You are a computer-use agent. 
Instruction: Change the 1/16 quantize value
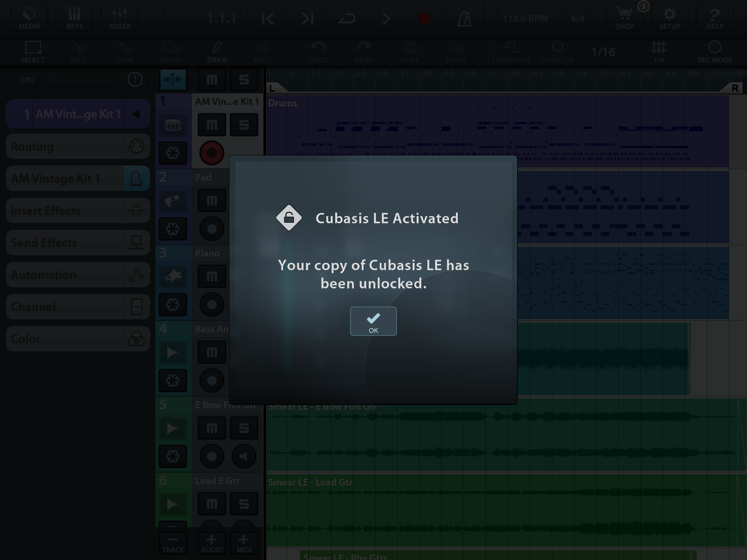pyautogui.click(x=603, y=52)
